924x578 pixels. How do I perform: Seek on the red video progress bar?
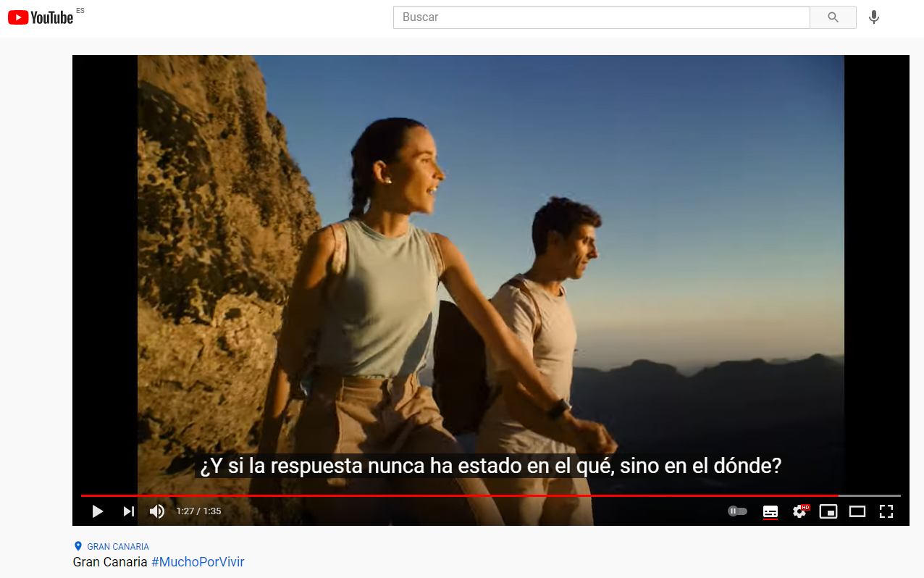pos(491,495)
